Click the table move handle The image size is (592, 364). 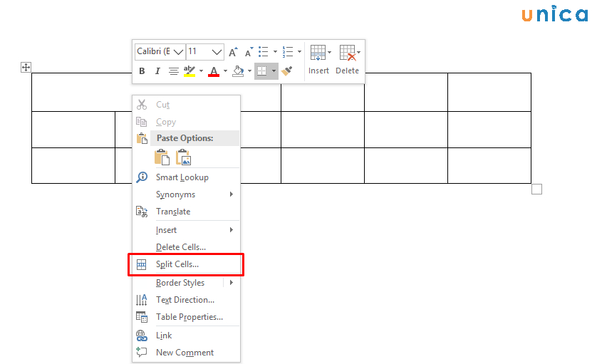click(x=26, y=67)
